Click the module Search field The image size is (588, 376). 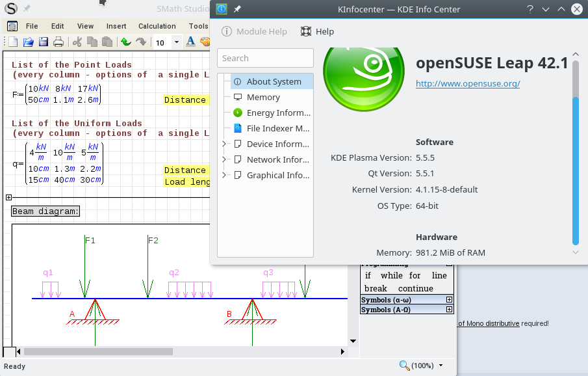265,58
